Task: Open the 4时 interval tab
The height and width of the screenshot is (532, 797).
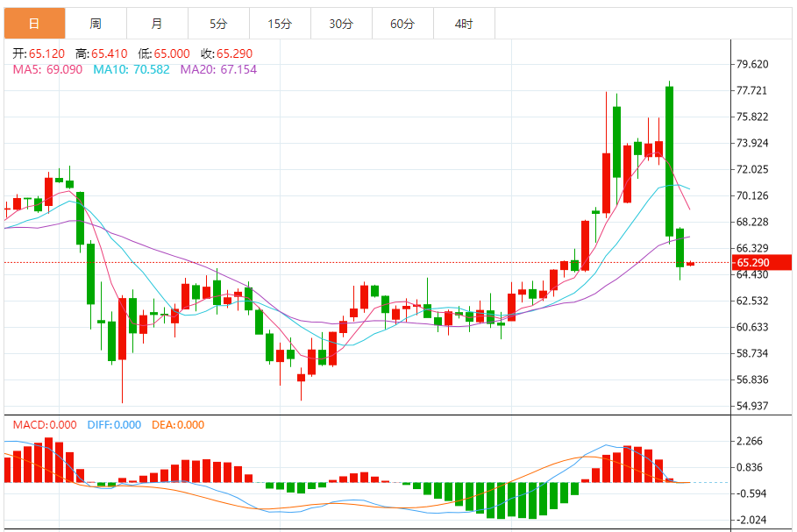Action: coord(464,24)
